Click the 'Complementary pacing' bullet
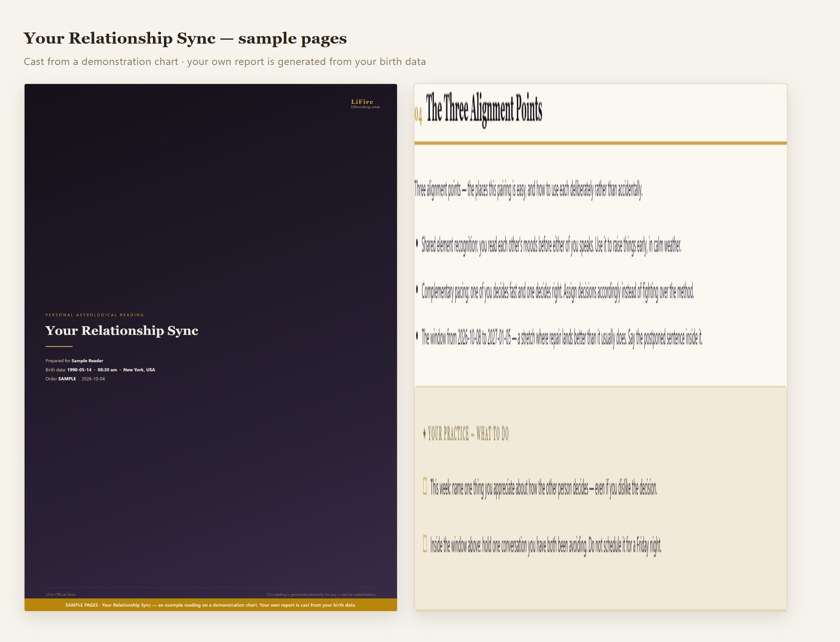The width and height of the screenshot is (840, 642). (555, 291)
